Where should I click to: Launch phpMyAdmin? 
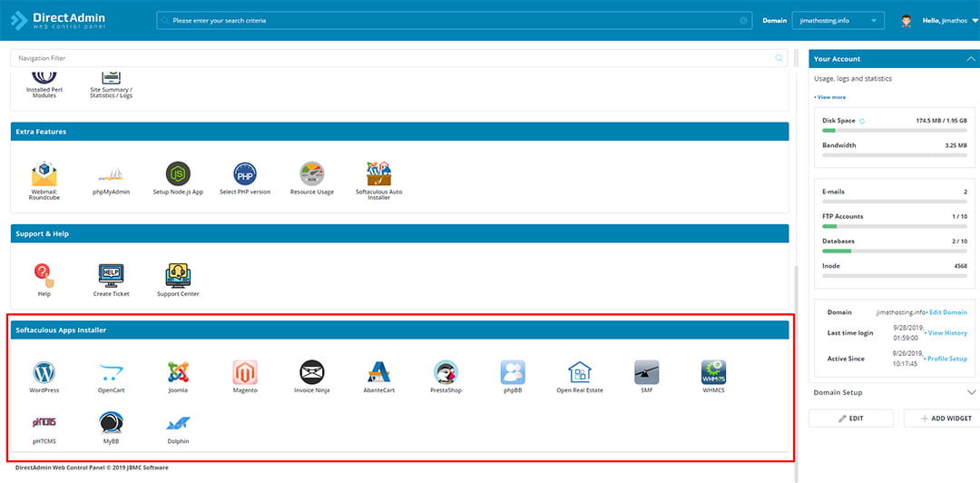112,175
